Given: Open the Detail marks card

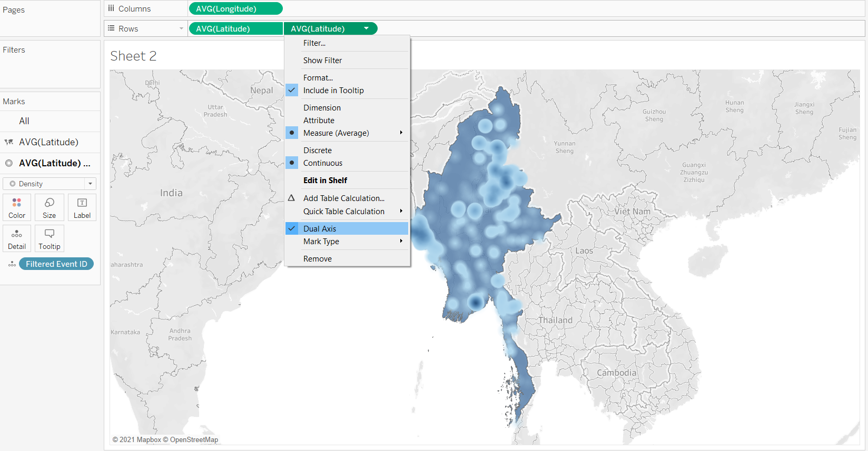Looking at the screenshot, I should pos(17,238).
